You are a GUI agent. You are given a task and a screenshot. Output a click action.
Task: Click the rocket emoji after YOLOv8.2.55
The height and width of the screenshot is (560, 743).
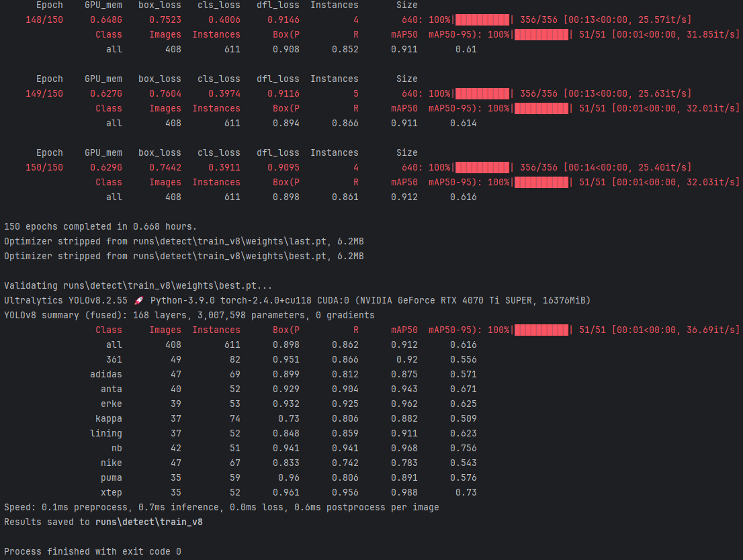click(x=139, y=300)
